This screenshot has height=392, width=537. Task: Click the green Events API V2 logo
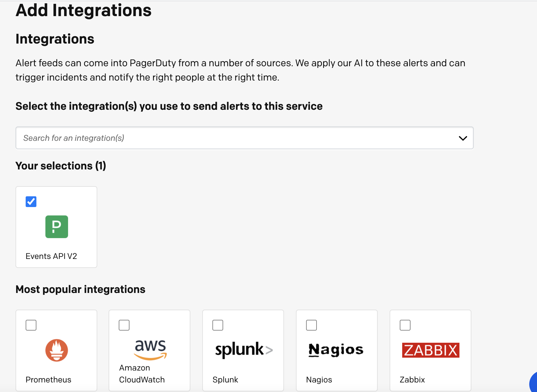[57, 227]
